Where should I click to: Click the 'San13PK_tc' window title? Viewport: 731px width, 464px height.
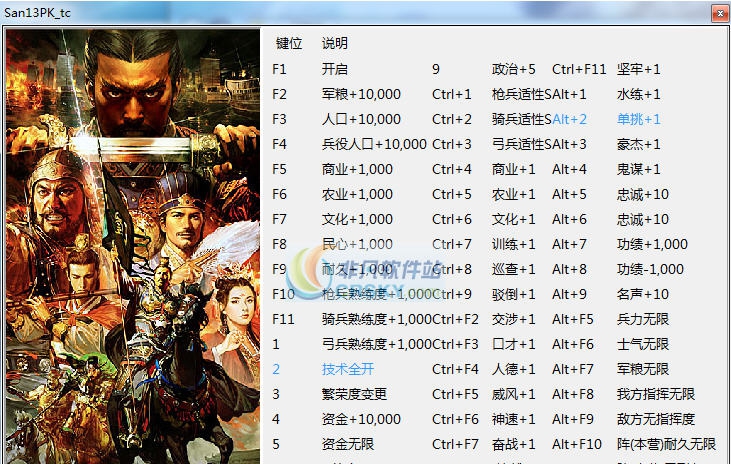(37, 13)
